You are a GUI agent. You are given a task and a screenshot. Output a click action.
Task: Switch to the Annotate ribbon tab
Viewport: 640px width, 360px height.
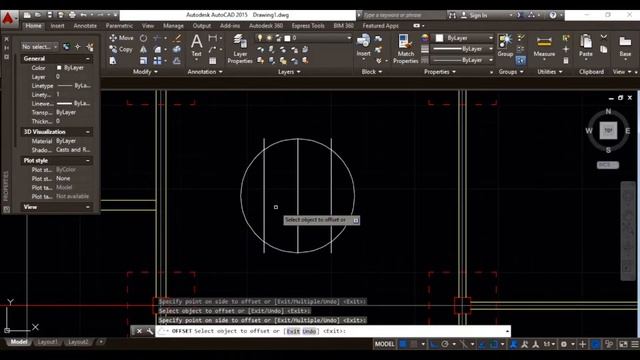pyautogui.click(x=85, y=26)
